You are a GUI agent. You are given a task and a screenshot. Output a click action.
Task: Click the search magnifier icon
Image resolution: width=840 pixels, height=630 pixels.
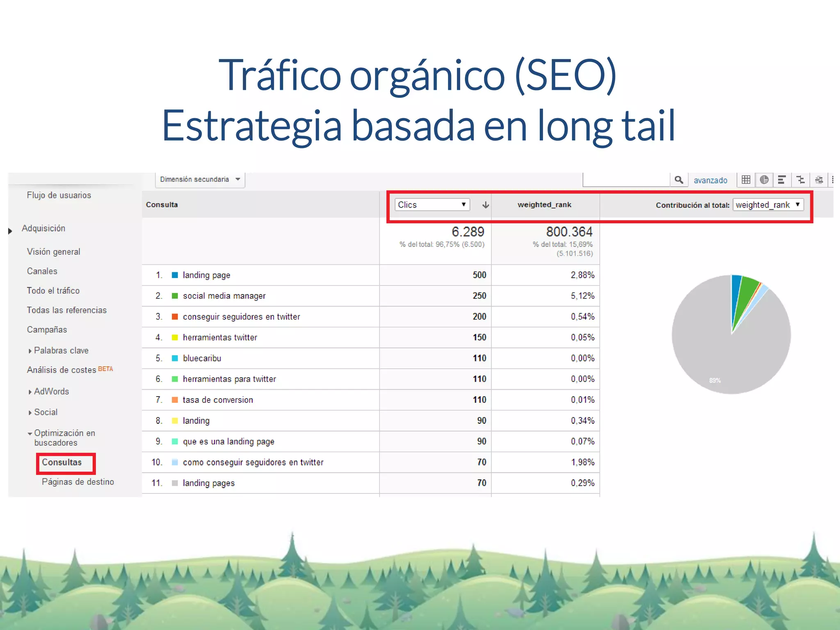(679, 180)
